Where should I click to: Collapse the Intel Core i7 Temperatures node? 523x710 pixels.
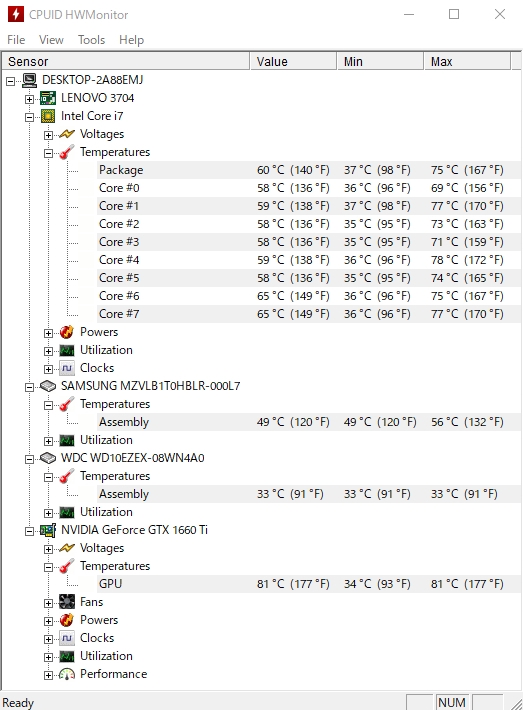pos(48,153)
